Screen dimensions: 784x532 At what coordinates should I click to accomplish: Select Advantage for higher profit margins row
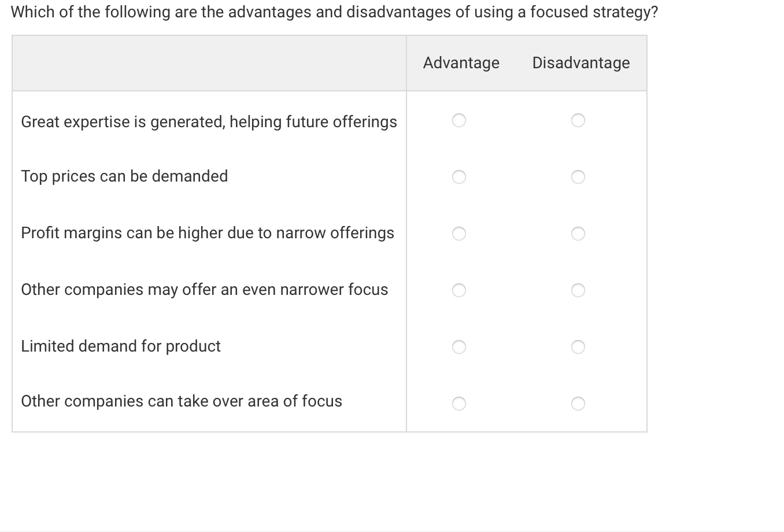pos(459,234)
